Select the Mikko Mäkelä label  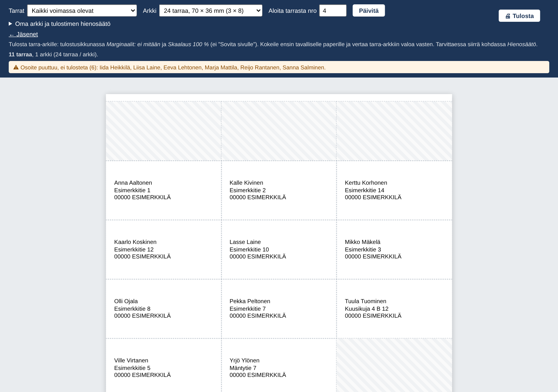(x=394, y=249)
